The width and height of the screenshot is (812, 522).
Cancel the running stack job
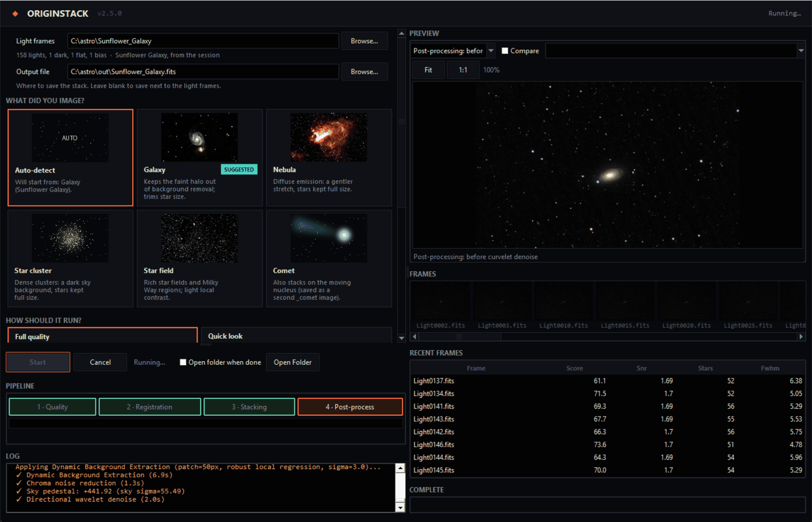click(100, 362)
